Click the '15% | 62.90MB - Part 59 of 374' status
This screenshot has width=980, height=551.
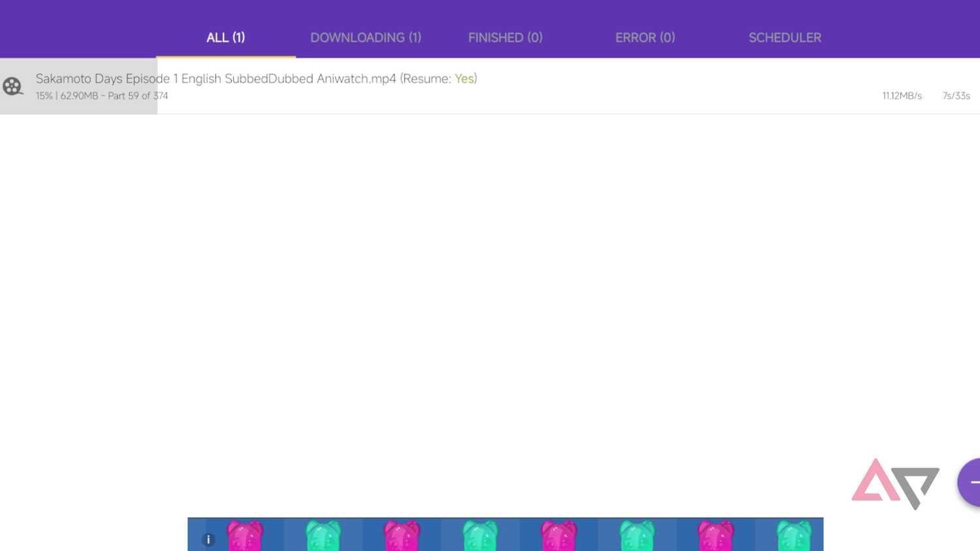[x=102, y=96]
